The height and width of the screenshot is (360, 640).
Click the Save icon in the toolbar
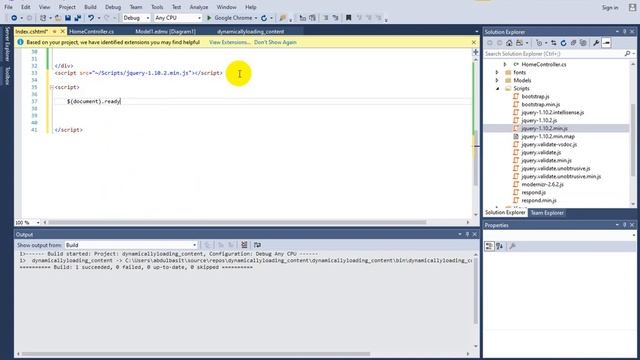pyautogui.click(x=68, y=18)
